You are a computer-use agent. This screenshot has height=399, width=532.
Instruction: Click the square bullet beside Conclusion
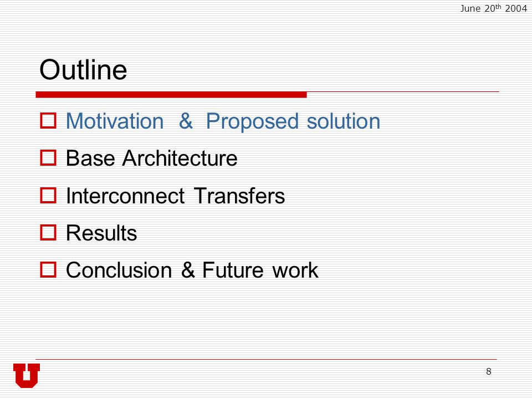[x=48, y=270]
